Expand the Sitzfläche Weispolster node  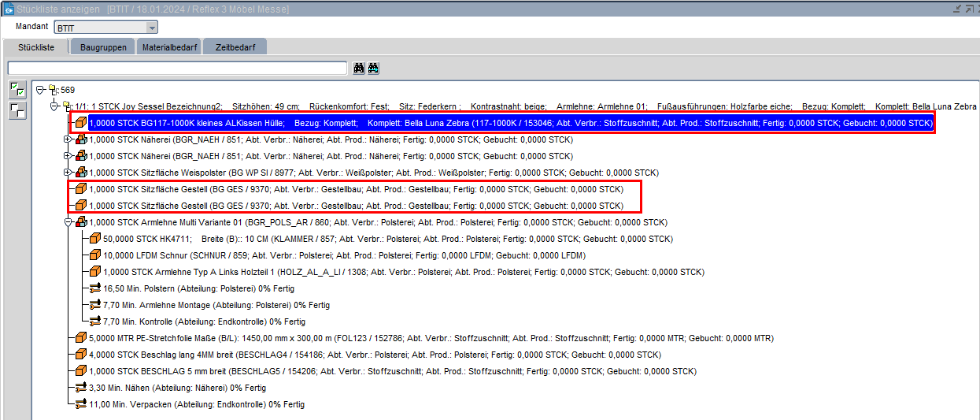pyautogui.click(x=68, y=173)
